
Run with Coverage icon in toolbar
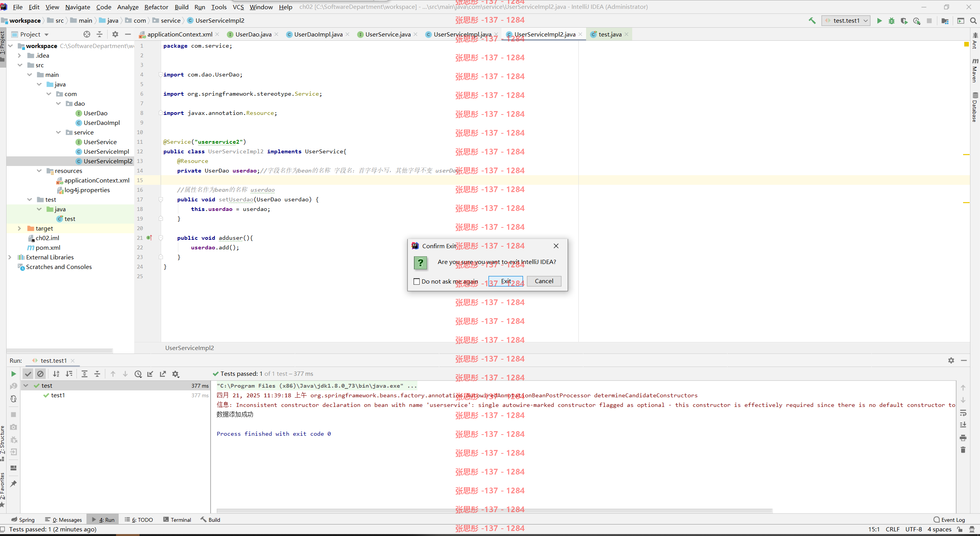click(x=904, y=21)
